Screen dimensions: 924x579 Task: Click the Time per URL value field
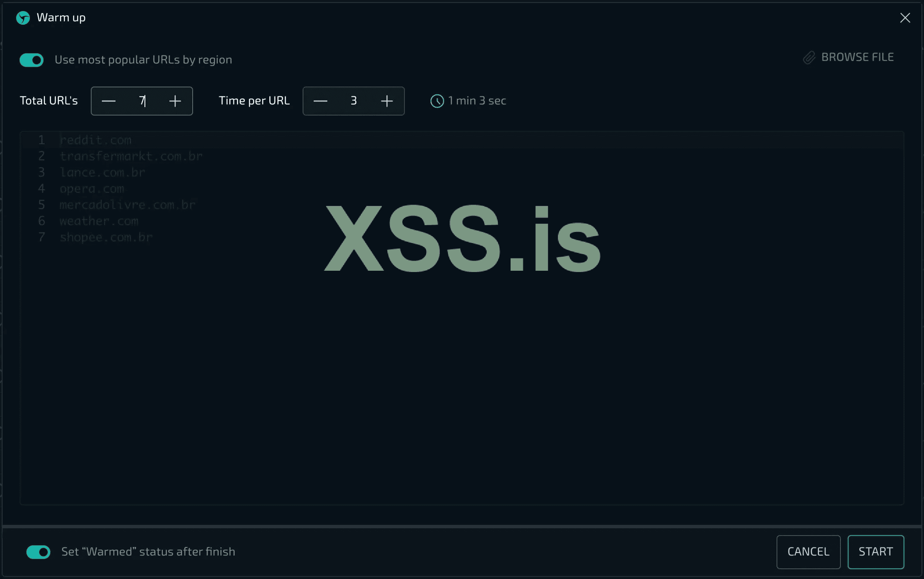(x=353, y=101)
